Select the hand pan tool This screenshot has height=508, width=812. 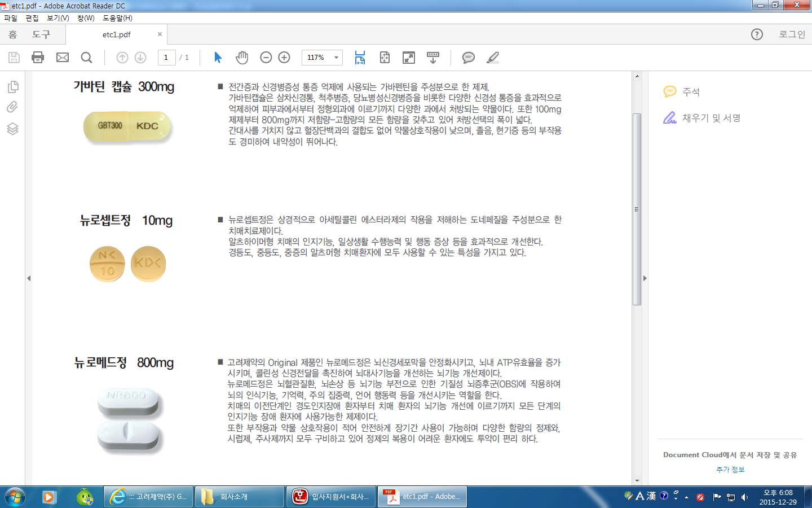click(x=242, y=58)
